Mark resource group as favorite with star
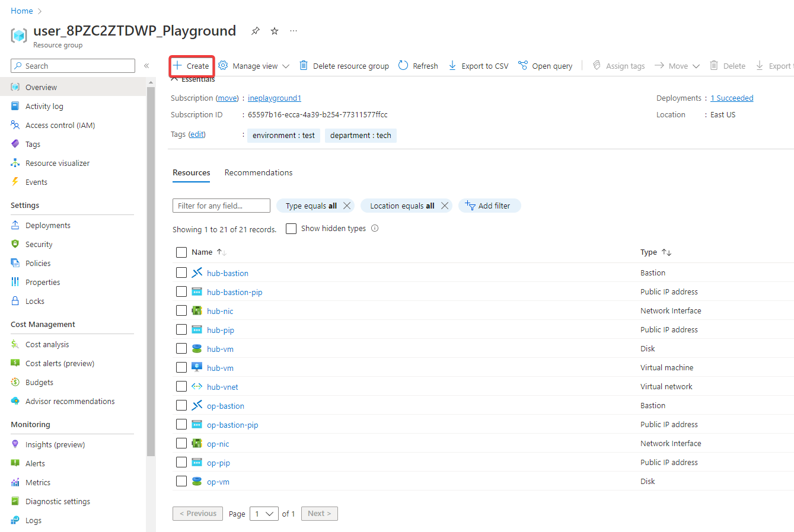Viewport: 794px width, 532px height. pyautogui.click(x=275, y=31)
